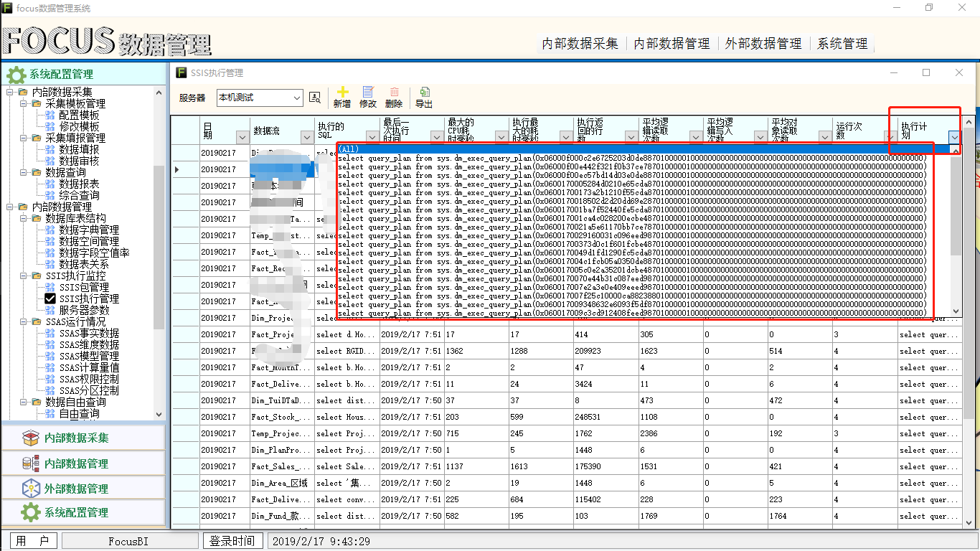The image size is (980, 551).
Task: Collapse the 内部数据采集 tree node
Action: point(10,92)
